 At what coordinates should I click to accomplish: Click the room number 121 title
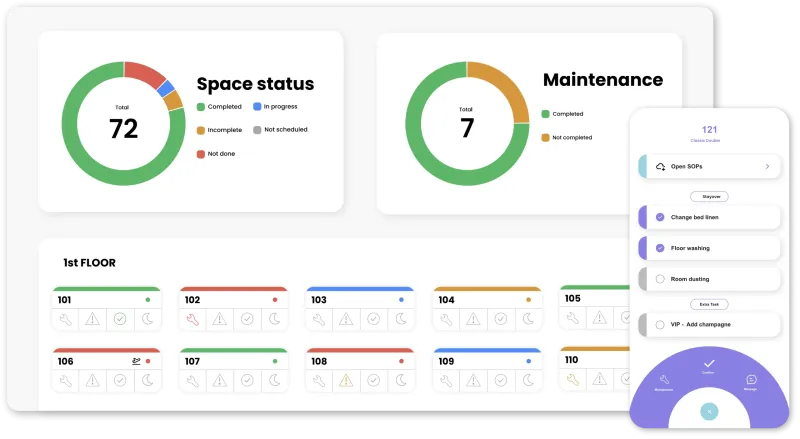tap(709, 130)
